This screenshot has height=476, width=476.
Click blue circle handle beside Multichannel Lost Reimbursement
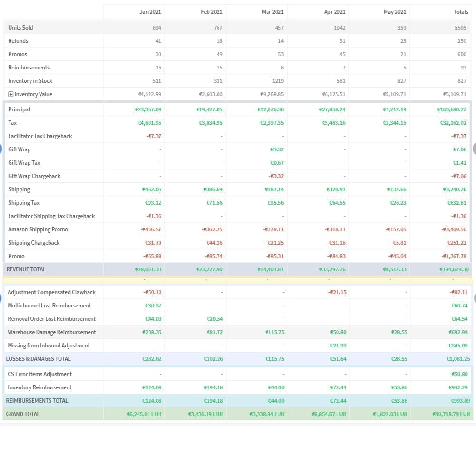1,299
